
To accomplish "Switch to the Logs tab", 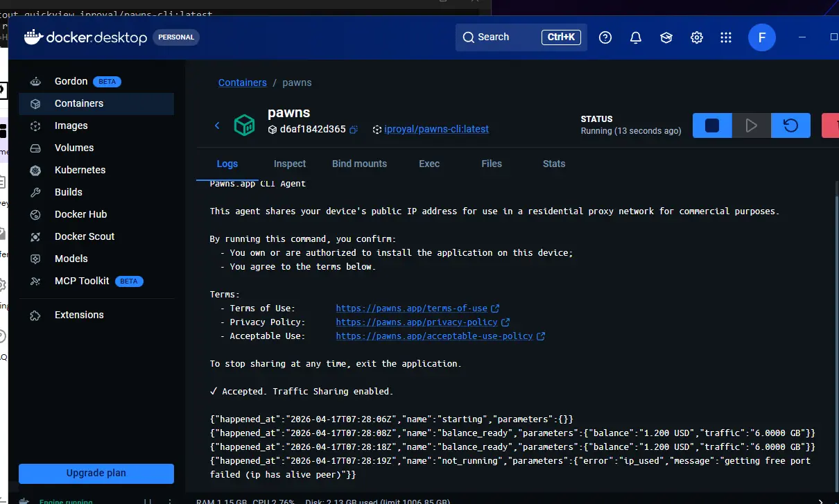I will point(227,164).
